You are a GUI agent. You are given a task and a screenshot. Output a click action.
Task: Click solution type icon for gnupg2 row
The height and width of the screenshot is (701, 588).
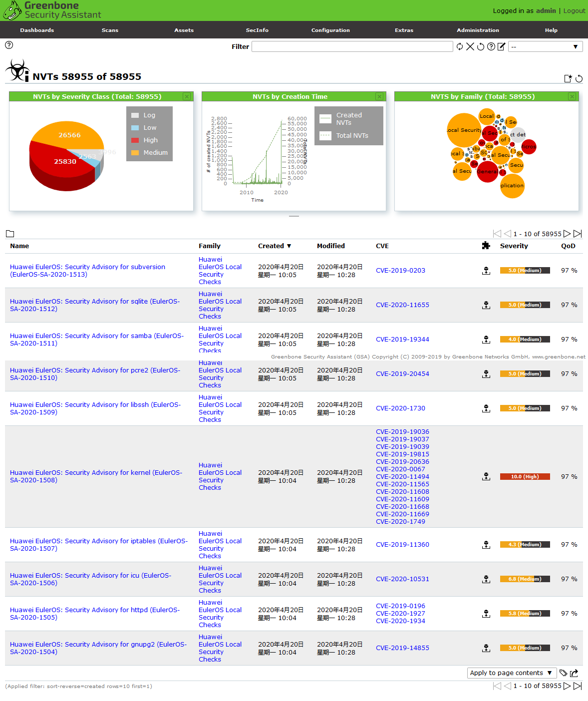486,648
